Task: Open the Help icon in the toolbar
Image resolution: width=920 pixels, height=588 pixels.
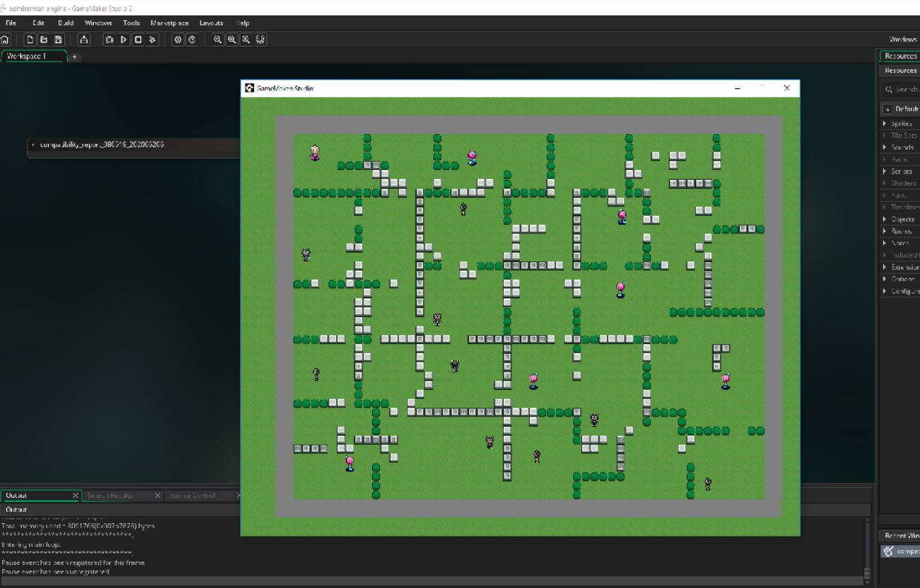Action: pyautogui.click(x=190, y=38)
